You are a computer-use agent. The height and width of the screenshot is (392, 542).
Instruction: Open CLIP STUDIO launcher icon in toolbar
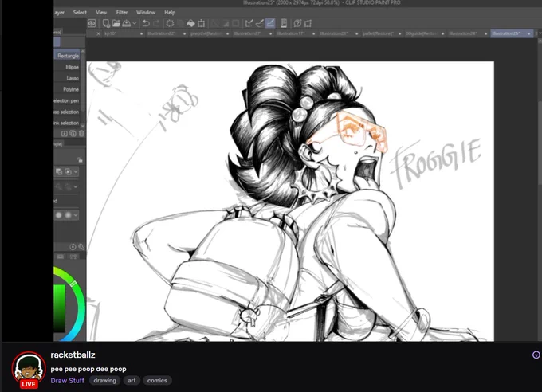(x=92, y=23)
